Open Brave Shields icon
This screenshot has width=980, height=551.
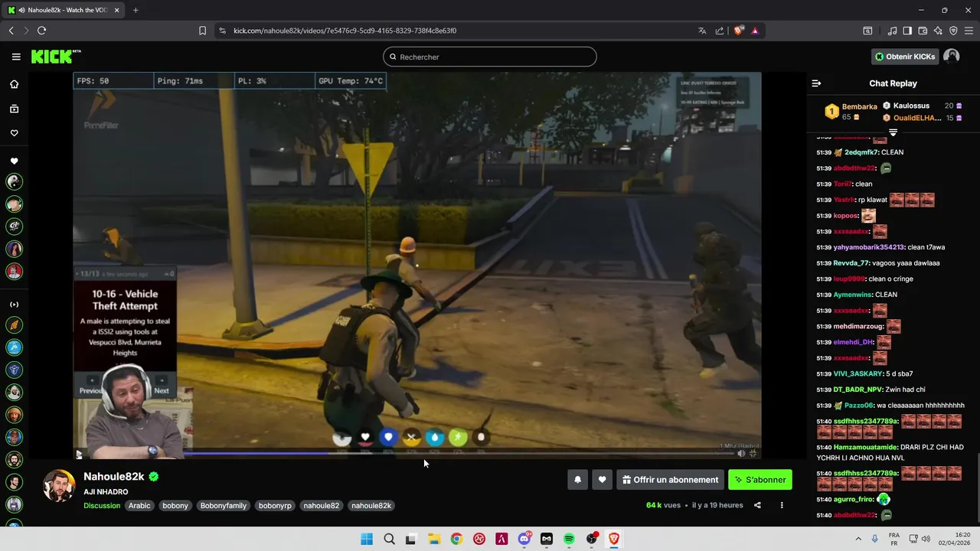click(x=739, y=31)
